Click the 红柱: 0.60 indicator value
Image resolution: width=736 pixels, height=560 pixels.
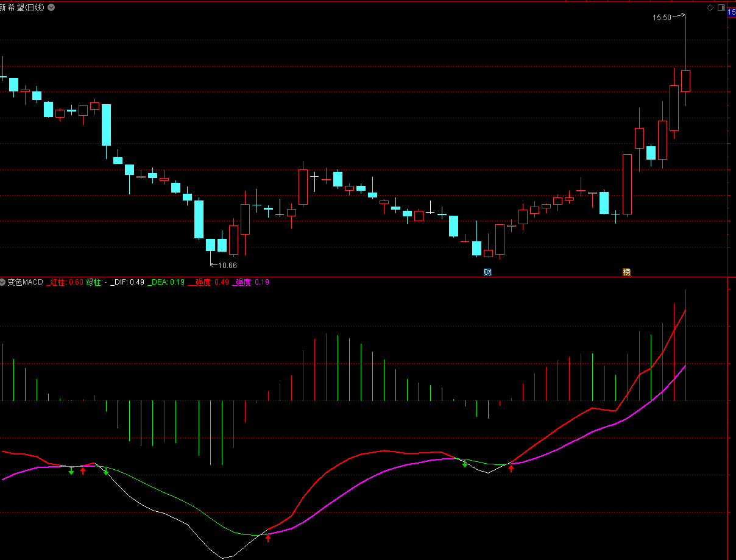point(65,282)
